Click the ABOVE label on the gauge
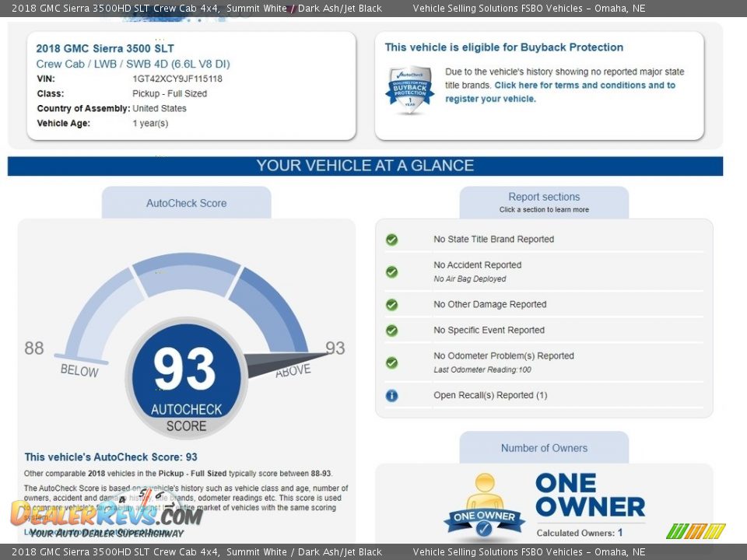The width and height of the screenshot is (747, 560). point(293,370)
